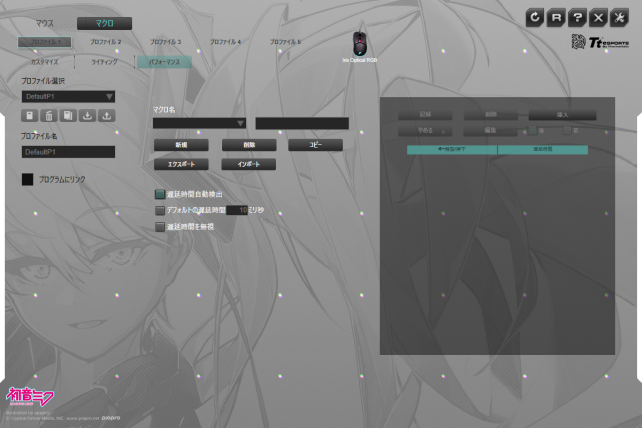Click the R reset icon at top
This screenshot has width=642, height=428.
point(556,18)
